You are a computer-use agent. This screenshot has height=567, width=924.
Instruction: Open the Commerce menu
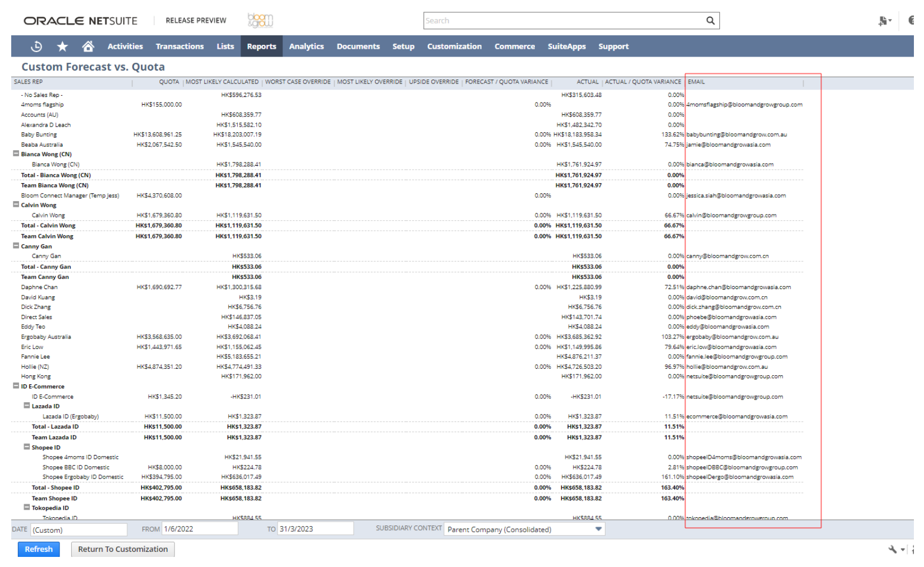515,47
